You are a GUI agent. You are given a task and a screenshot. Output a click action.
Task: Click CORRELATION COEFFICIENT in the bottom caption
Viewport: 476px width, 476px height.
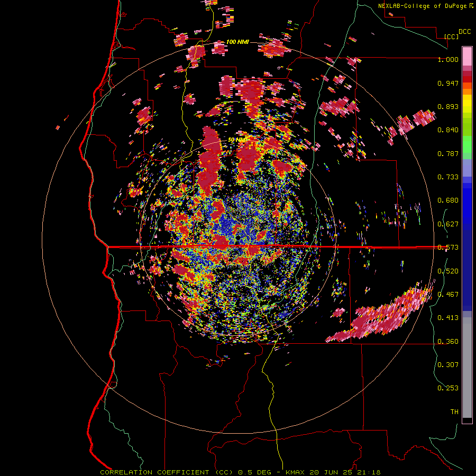154,472
